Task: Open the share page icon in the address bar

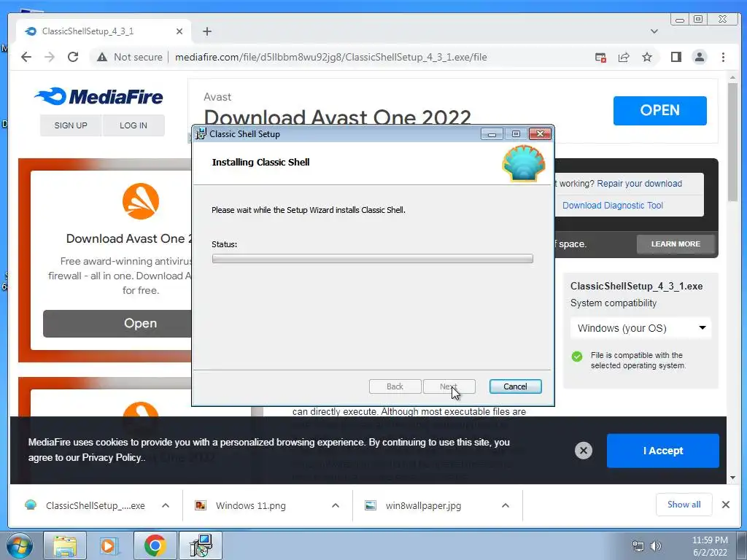Action: coord(624,57)
